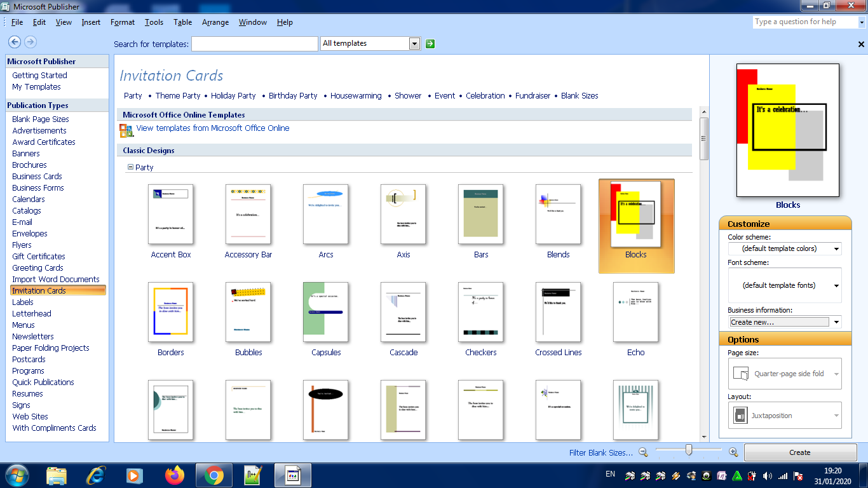This screenshot has height=488, width=868.
Task: Open Getting Started in sidebar
Action: pos(39,76)
